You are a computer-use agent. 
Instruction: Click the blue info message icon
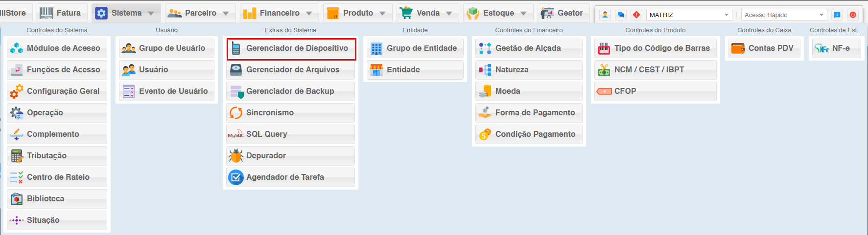pyautogui.click(x=837, y=15)
